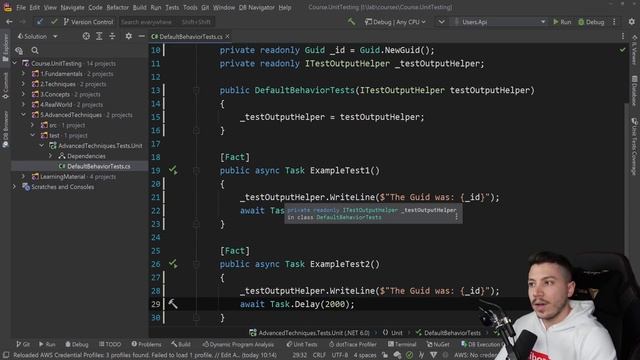Screen dimensions: 640x360
Task: Click the green check status icon in status bar
Action: click(x=409, y=355)
